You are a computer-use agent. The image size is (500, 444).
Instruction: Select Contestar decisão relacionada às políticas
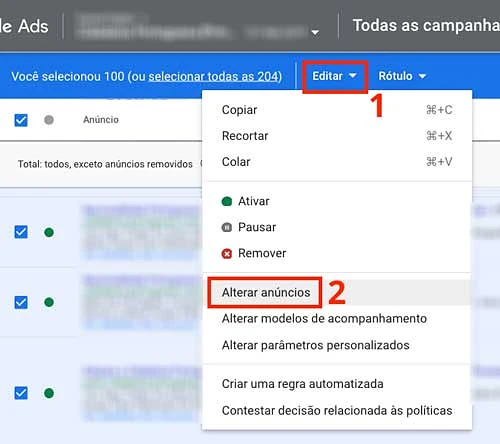pyautogui.click(x=337, y=410)
